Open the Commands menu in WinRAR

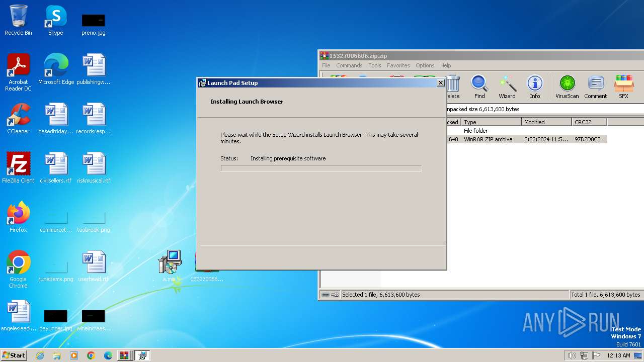point(349,65)
